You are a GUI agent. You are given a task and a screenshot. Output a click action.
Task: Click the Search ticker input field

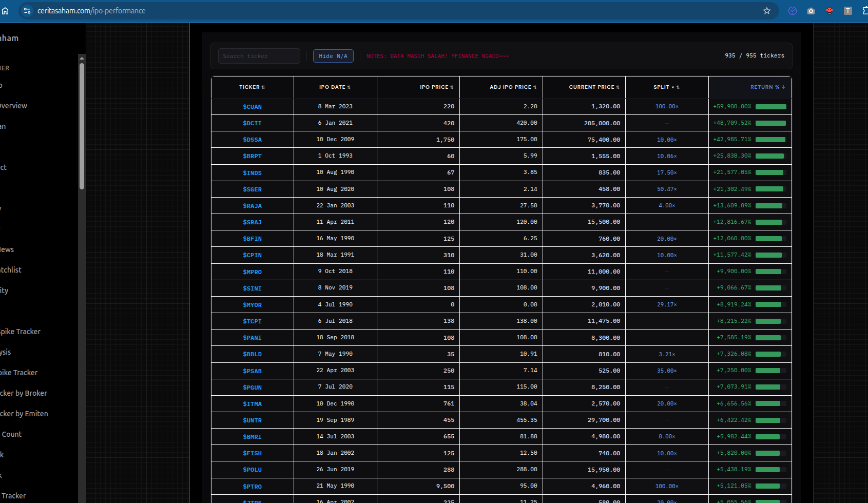[x=259, y=56]
